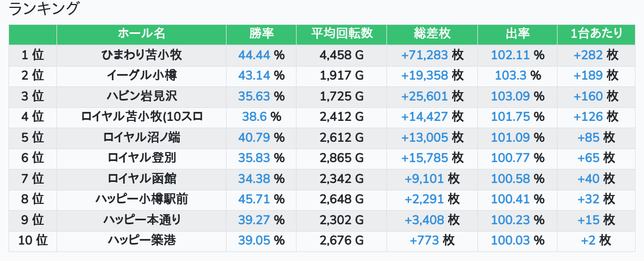This screenshot has width=644, height=261.
Task: Open the ロイヤル登別 hall entry
Action: [141, 158]
